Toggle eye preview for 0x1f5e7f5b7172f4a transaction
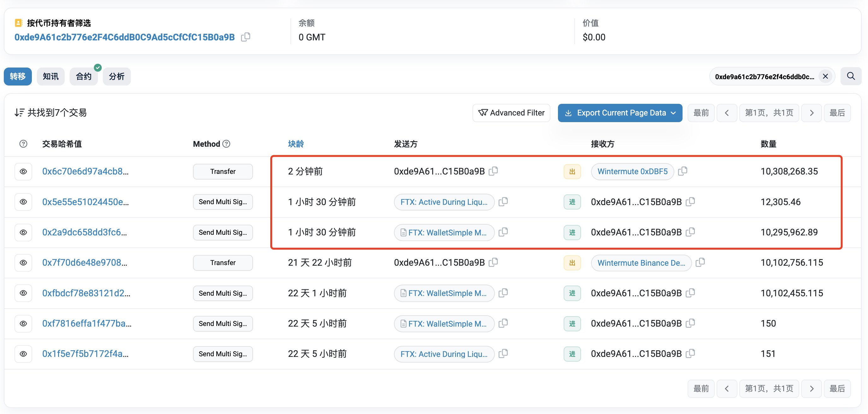This screenshot has width=868, height=414. coord(23,354)
